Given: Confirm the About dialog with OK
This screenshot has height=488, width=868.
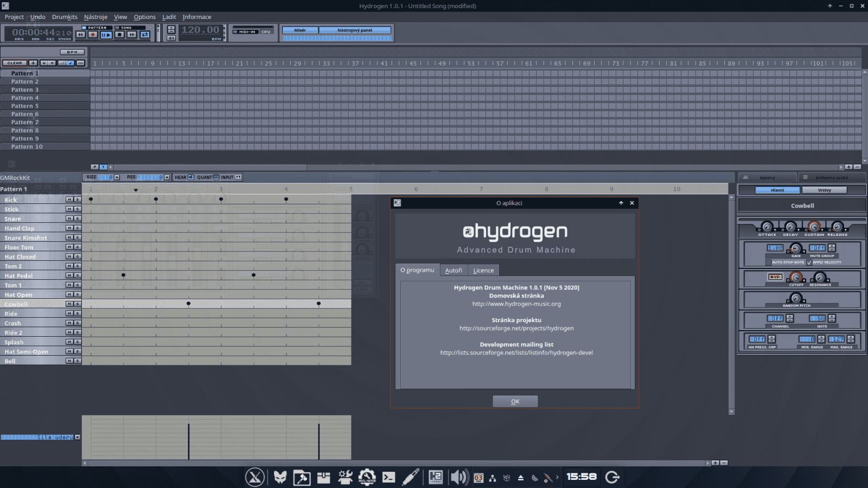Looking at the screenshot, I should 515,401.
